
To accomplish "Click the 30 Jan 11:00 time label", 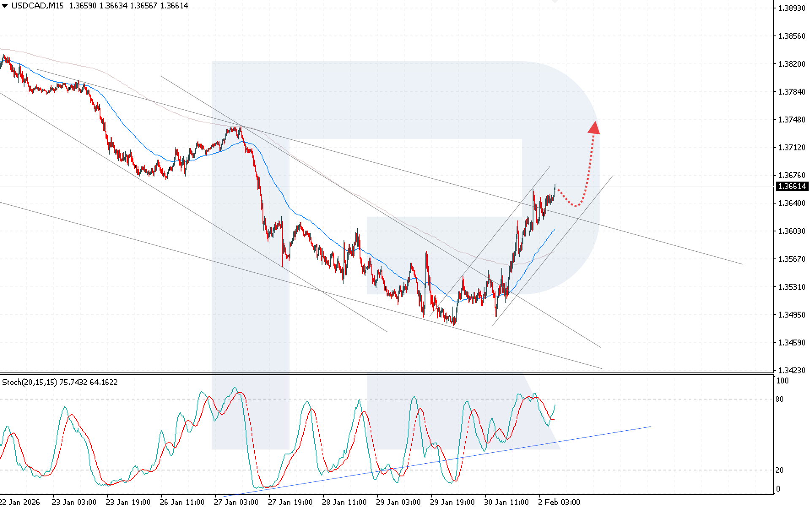I will (x=506, y=502).
